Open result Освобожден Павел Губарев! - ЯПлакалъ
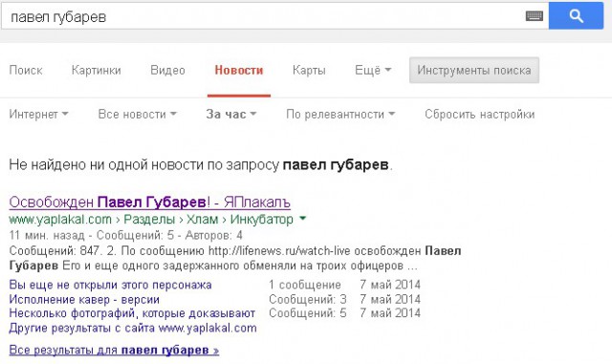 click(x=149, y=203)
